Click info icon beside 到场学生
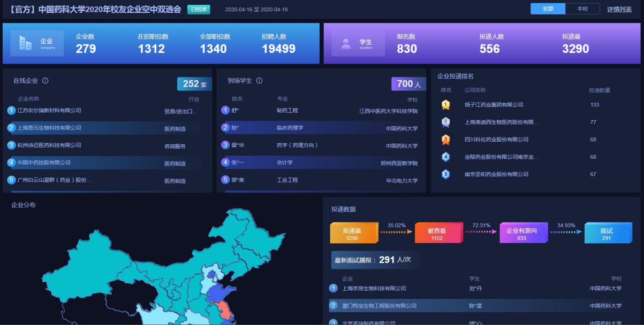 (259, 81)
